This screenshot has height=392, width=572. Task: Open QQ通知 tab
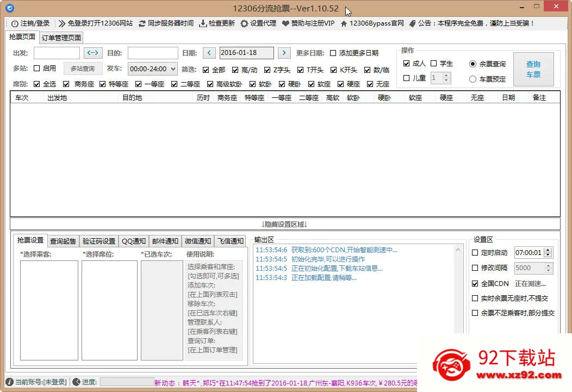pos(134,241)
